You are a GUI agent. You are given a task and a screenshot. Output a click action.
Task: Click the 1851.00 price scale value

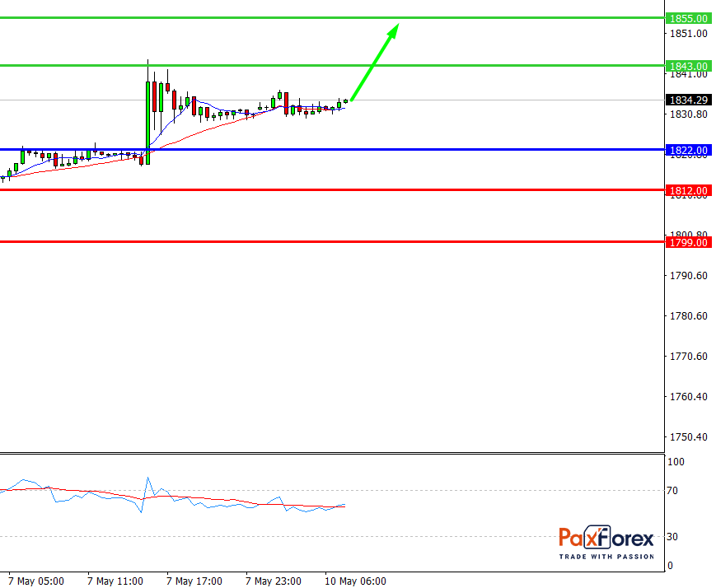689,33
